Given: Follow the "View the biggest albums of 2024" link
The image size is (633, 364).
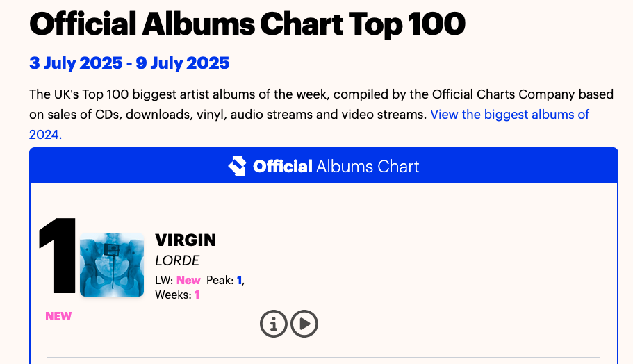Looking at the screenshot, I should [x=510, y=115].
